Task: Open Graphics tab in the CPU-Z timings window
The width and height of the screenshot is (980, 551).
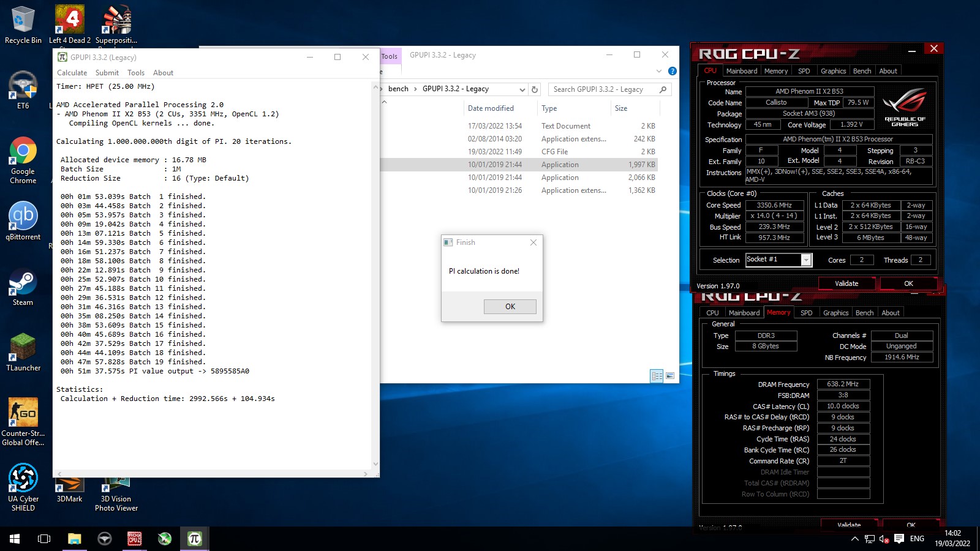Action: [x=835, y=313]
